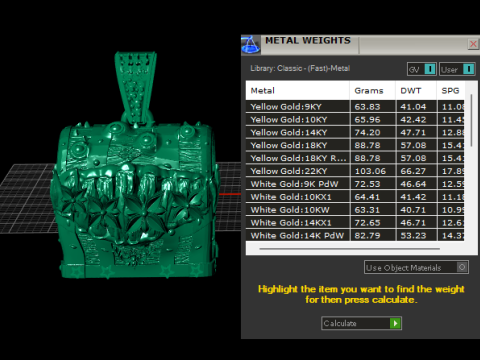Click the 64.41 grams value

[367, 197]
